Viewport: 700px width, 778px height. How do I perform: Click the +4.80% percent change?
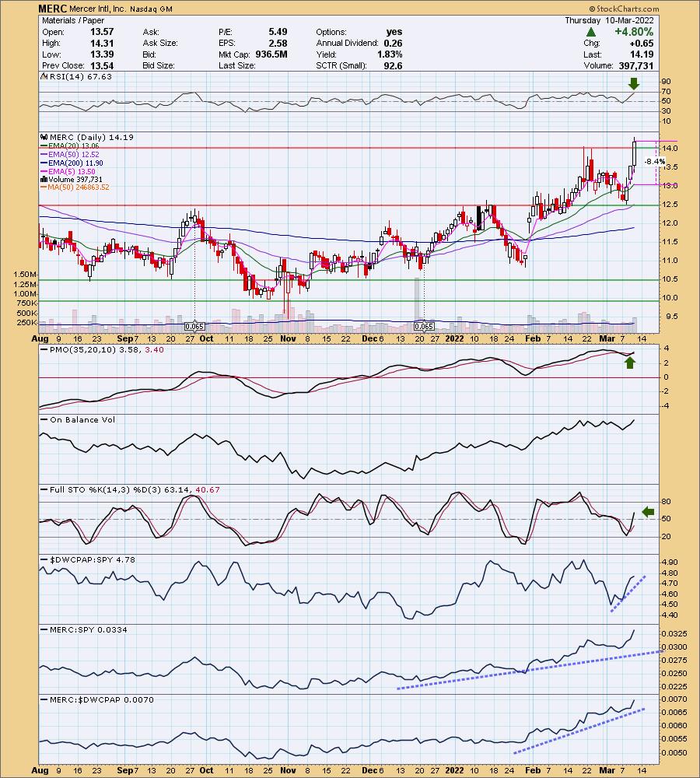[634, 32]
